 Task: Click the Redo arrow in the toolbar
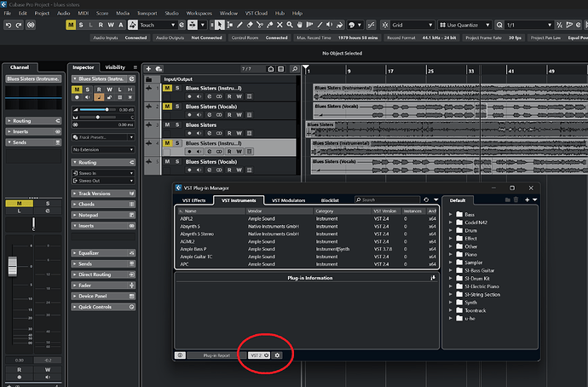coord(19,25)
